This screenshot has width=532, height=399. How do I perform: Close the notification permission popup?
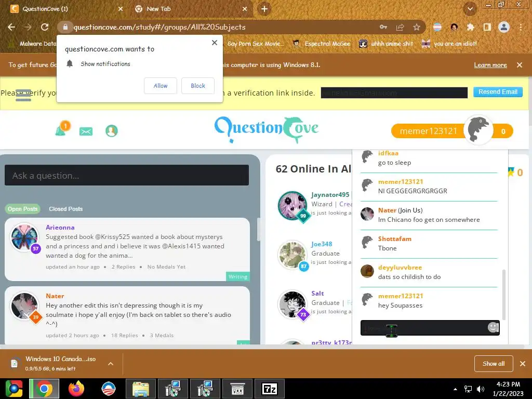click(215, 43)
